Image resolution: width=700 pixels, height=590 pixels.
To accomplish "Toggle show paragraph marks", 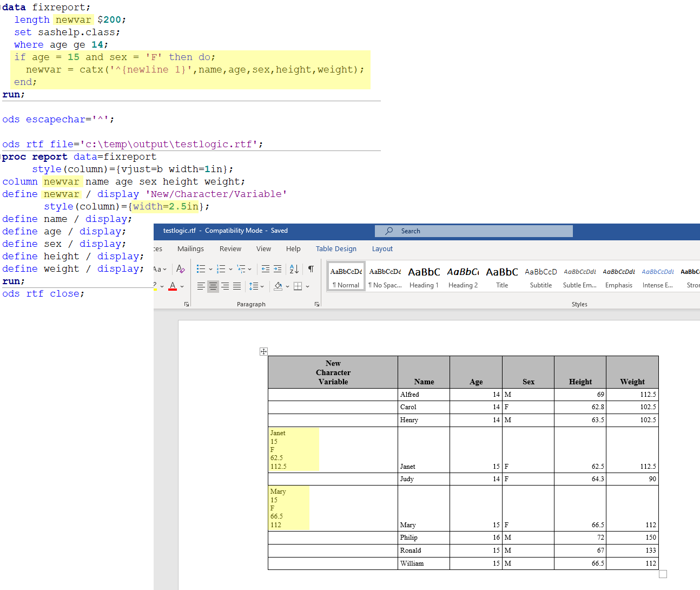I will [311, 269].
